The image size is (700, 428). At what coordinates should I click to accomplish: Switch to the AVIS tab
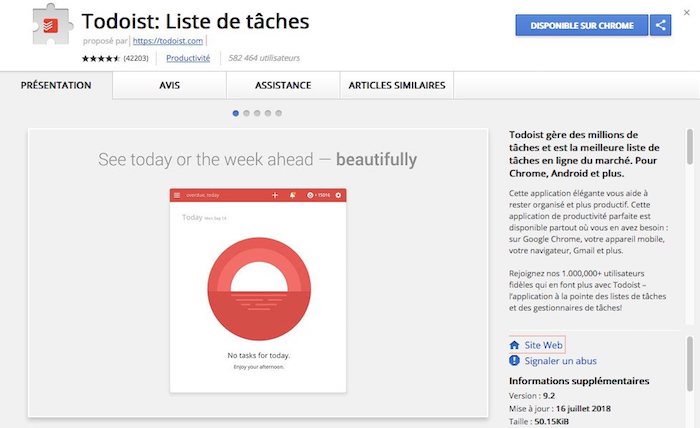(x=169, y=86)
